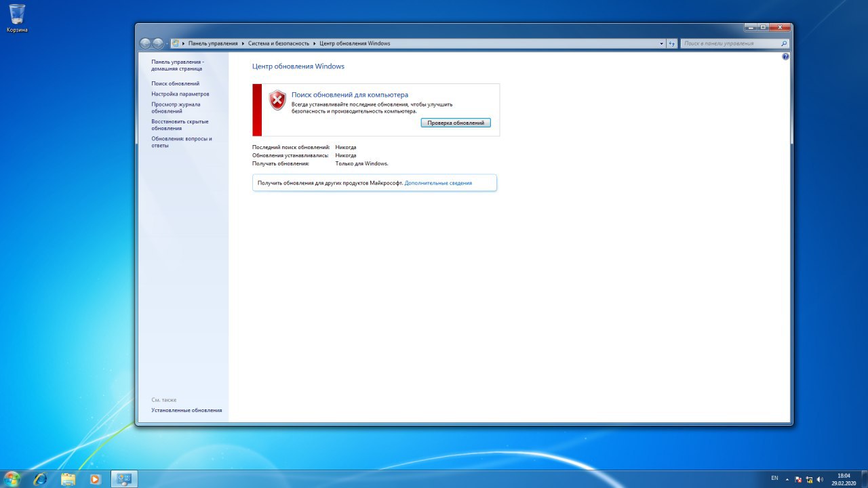
Task: Click Show desktop button at taskbar edge
Action: tap(863, 479)
